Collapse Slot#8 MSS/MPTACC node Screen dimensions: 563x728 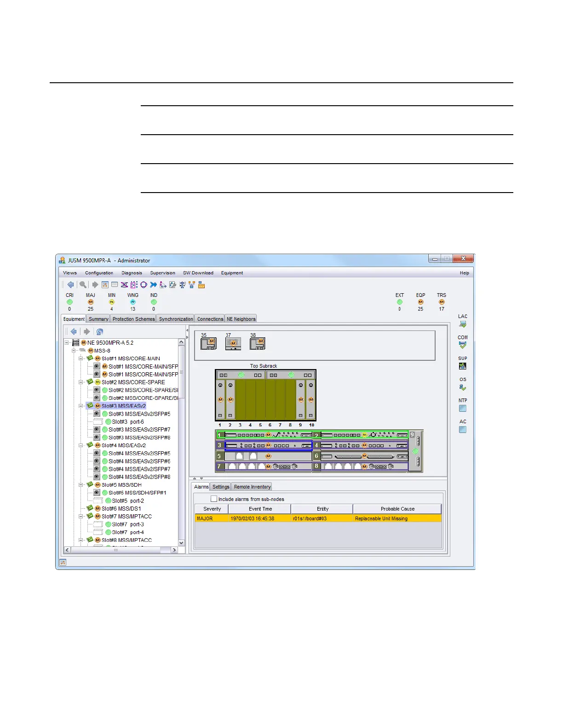point(80,540)
